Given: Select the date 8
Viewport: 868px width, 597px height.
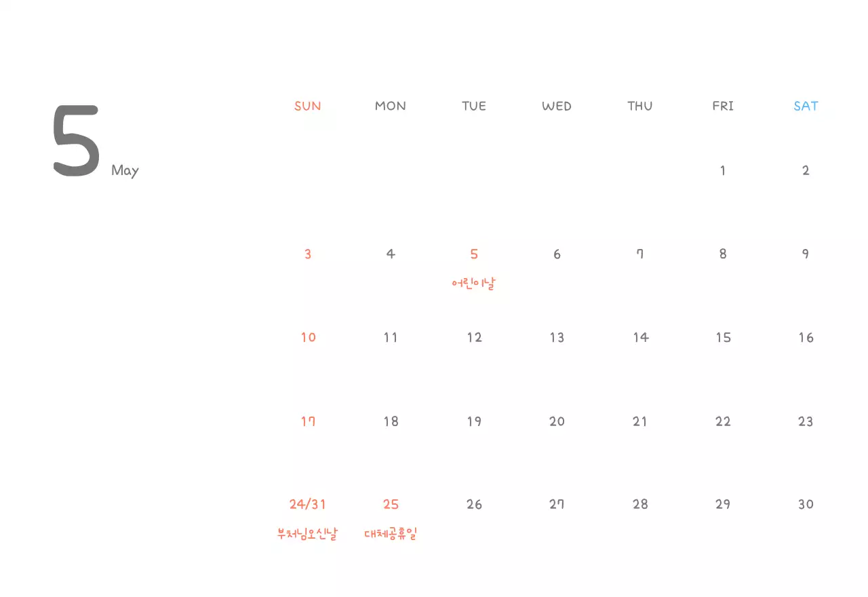Looking at the screenshot, I should [723, 254].
